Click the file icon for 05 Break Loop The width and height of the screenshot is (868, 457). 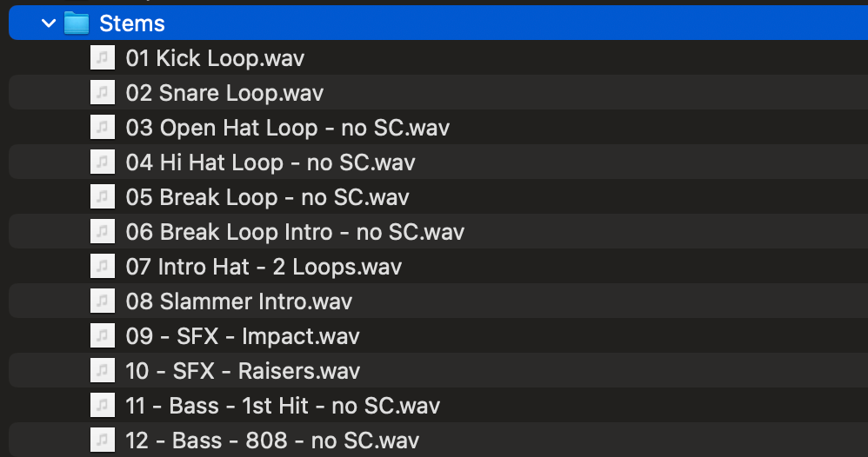tap(103, 197)
